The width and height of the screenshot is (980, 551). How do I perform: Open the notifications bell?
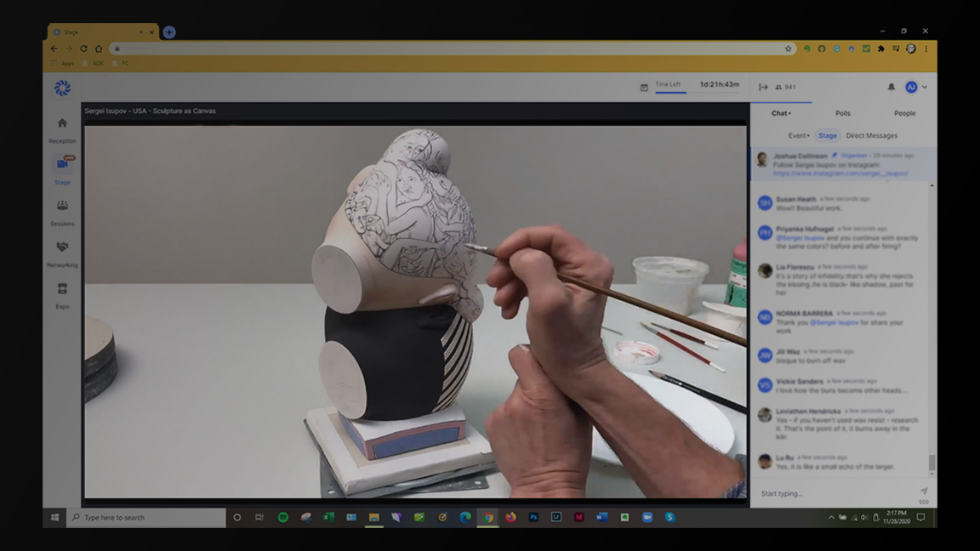pyautogui.click(x=892, y=88)
